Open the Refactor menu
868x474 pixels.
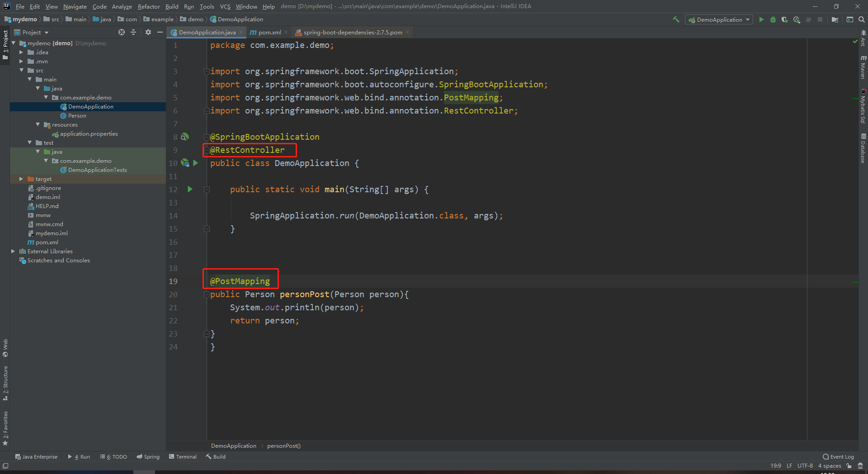148,6
